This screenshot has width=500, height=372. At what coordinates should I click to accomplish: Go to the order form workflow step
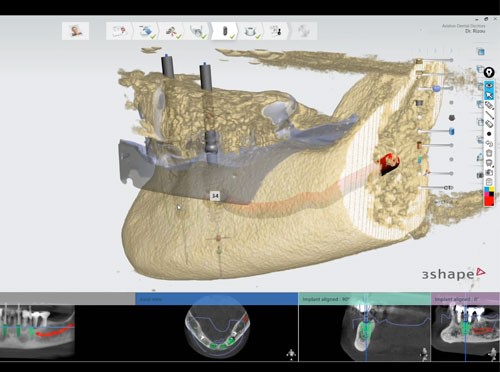point(119,31)
